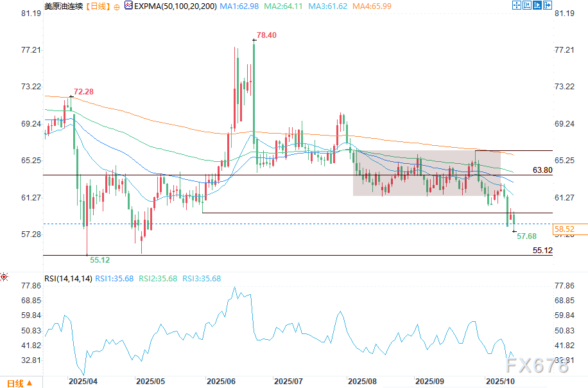Click the highlighted axis icon with right-pointing triangle
588x388 pixels.
point(537,5)
